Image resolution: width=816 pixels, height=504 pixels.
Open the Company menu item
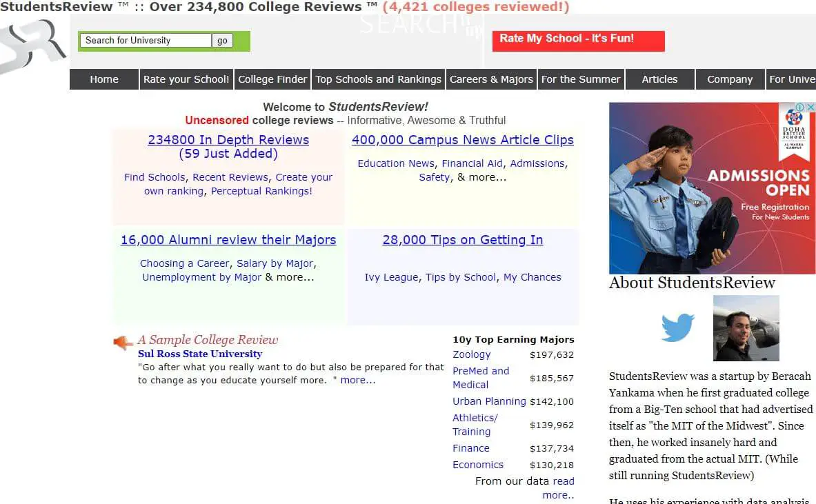(730, 79)
